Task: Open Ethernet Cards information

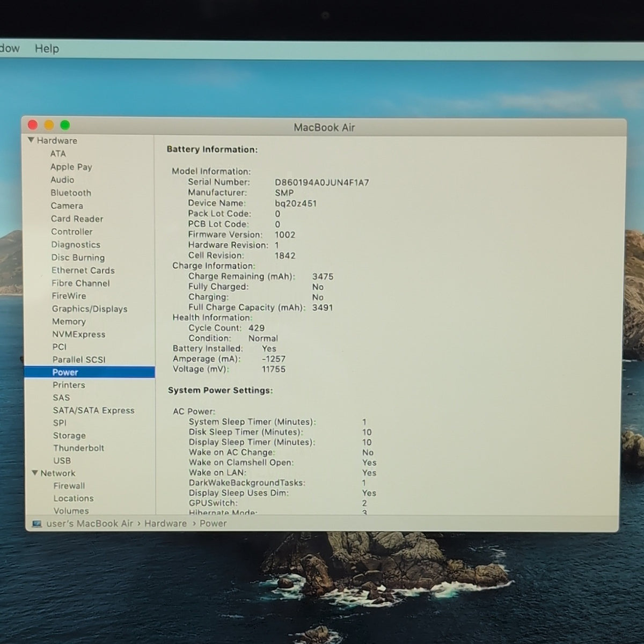Action: click(x=83, y=270)
